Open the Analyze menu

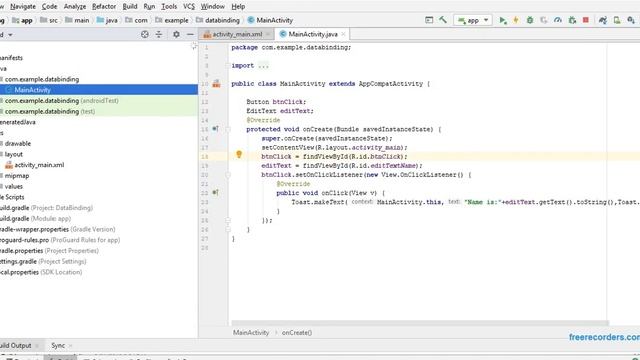[75, 7]
